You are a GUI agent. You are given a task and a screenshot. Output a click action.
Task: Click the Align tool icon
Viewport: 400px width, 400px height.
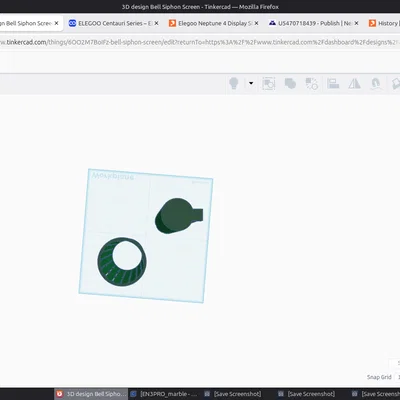[333, 83]
